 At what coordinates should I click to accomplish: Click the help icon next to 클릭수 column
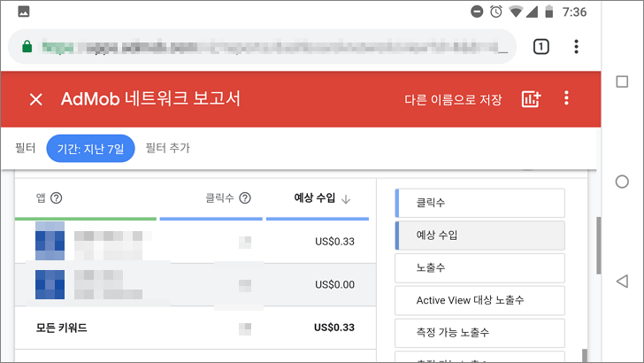click(245, 198)
